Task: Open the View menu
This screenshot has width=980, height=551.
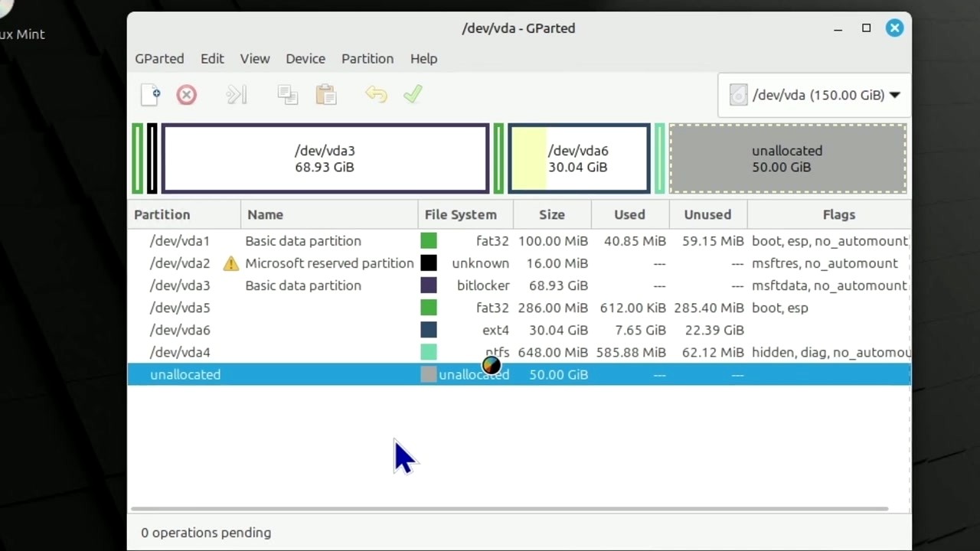Action: [x=255, y=59]
